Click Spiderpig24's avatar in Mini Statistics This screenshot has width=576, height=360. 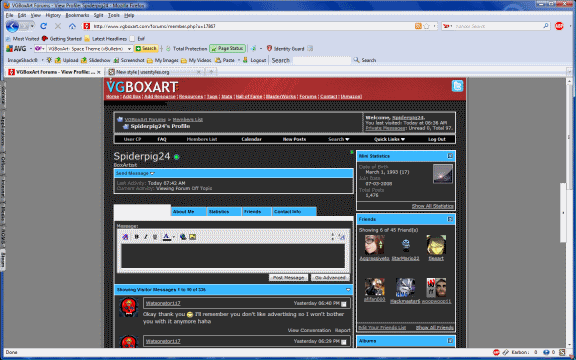443,173
